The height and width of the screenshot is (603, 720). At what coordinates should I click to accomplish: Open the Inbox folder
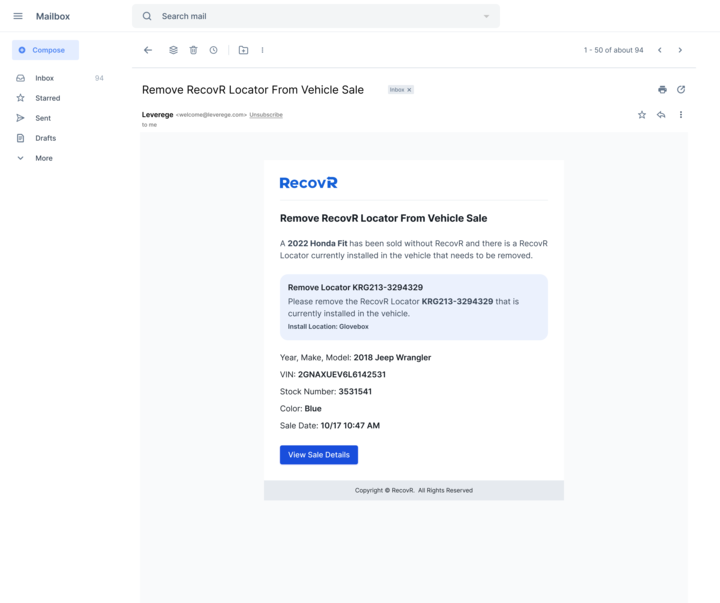(44, 78)
